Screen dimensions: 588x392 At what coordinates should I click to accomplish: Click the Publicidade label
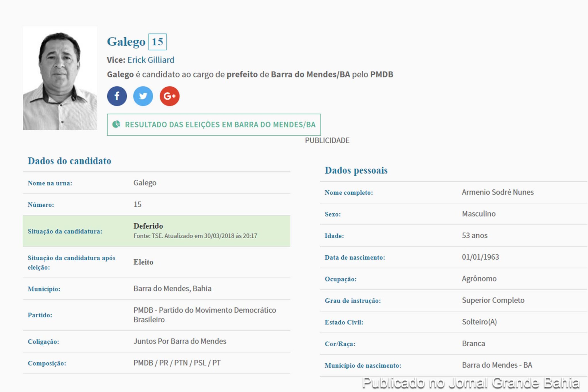(x=327, y=140)
